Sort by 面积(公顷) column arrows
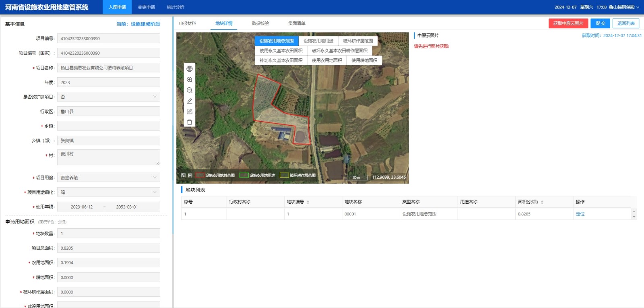 (x=542, y=202)
